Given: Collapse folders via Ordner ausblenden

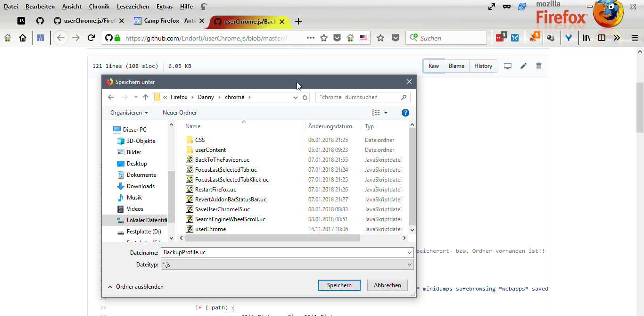Looking at the screenshot, I should (136, 286).
